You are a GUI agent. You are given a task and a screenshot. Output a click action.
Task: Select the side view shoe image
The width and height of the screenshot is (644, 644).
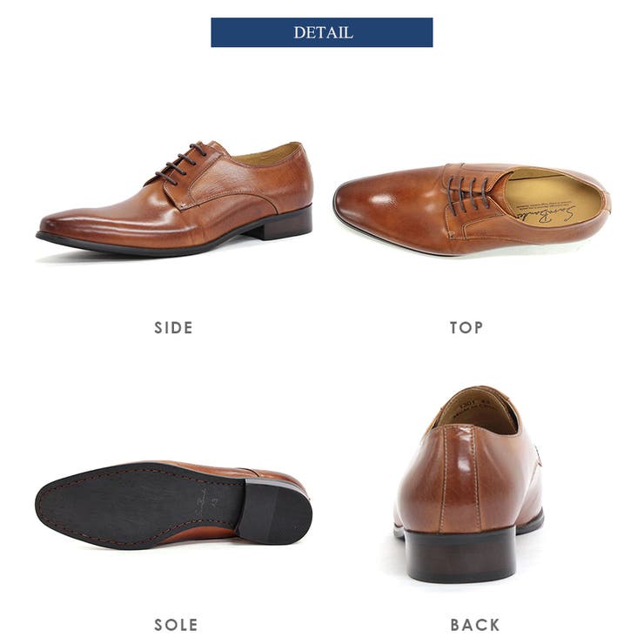[174, 198]
